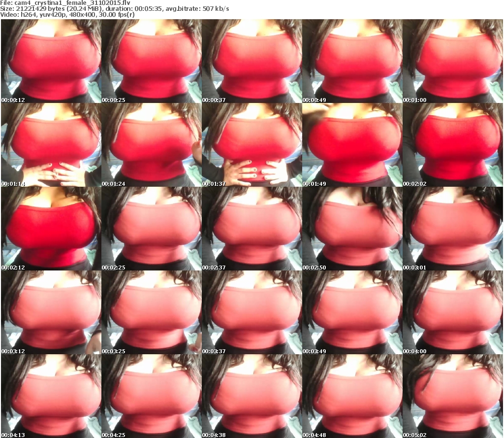Select the thumbnail marked 00:04:38
Viewport: 504px width, 438px height.
click(x=252, y=396)
